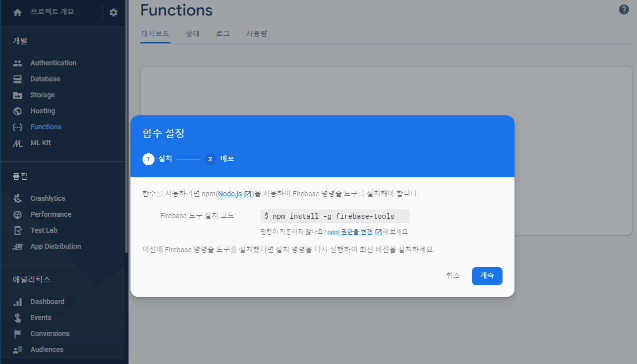Open Conversions analytics page
Screen dimensions: 637x364
click(50, 334)
